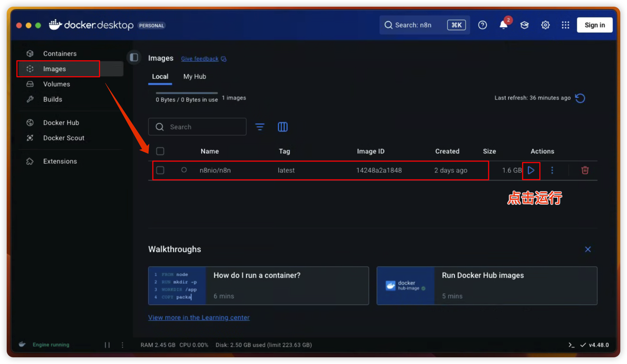Tick the n8nio/n8n row checkbox
The width and height of the screenshot is (627, 364).
pos(160,170)
